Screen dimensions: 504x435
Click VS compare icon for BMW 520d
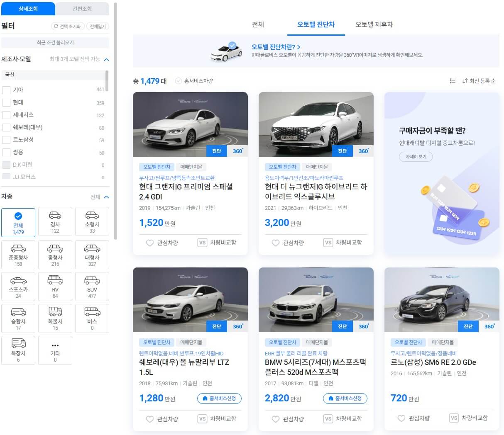click(328, 419)
